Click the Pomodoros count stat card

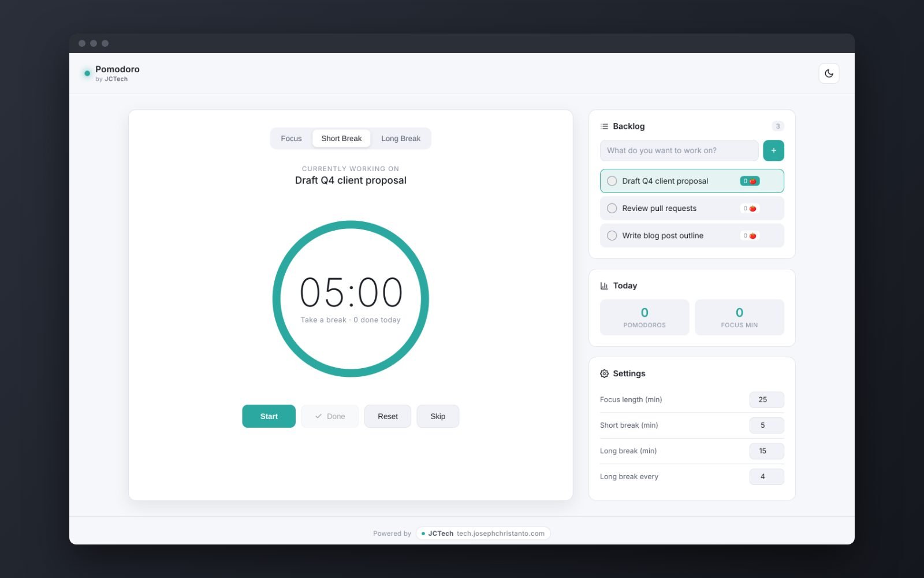(x=644, y=317)
